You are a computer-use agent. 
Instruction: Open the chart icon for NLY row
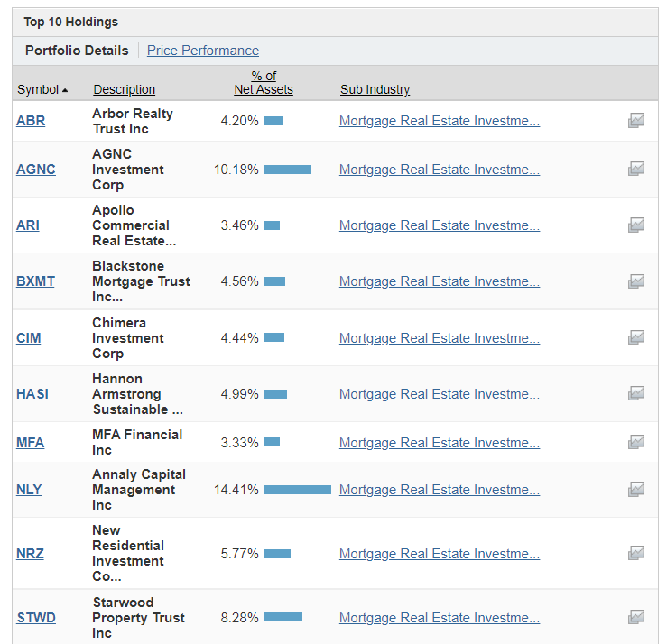pos(636,490)
